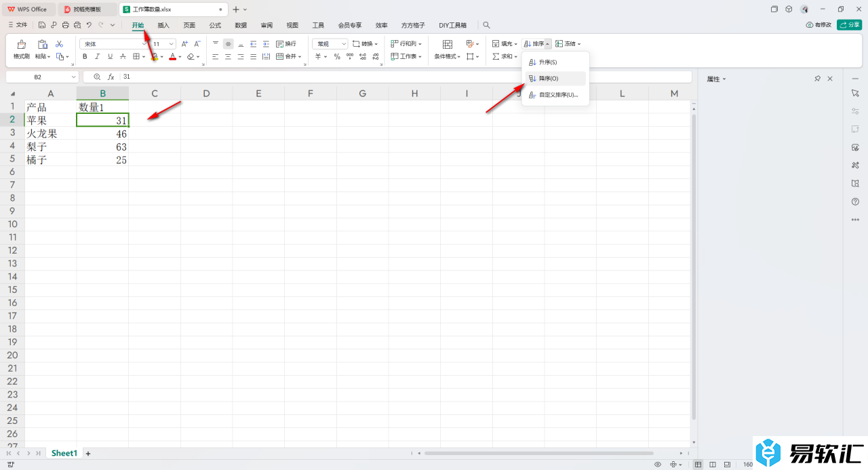This screenshot has height=470, width=868.
Task: Toggle Italic formatting
Action: (x=98, y=56)
